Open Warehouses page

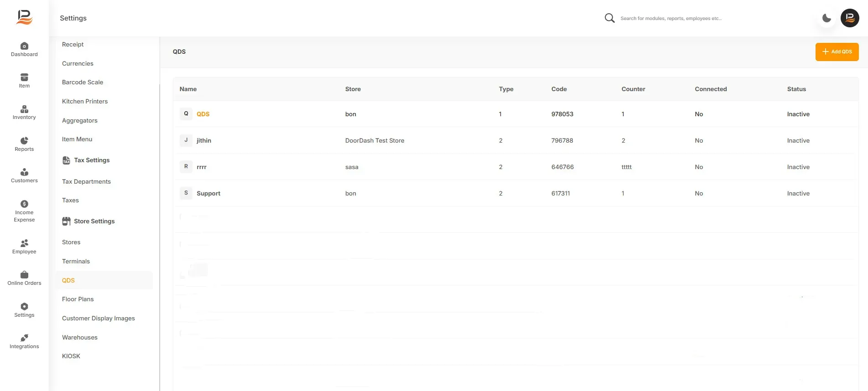80,338
